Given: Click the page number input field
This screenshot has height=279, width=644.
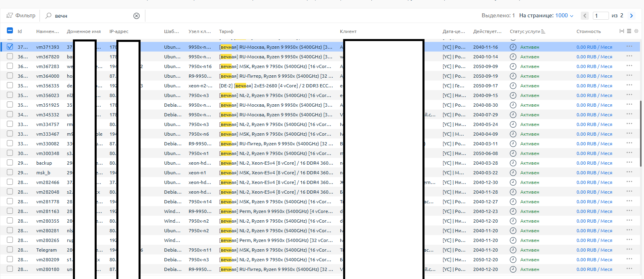Looking at the screenshot, I should point(600,16).
